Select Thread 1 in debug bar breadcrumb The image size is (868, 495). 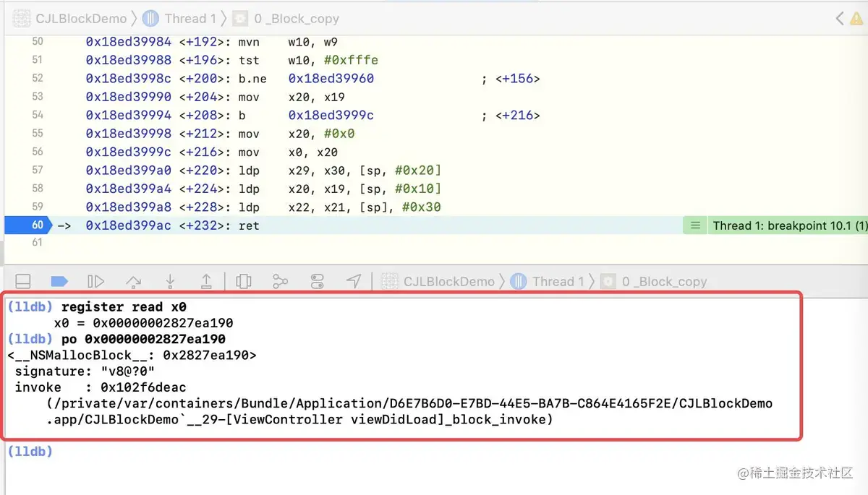tap(548, 281)
